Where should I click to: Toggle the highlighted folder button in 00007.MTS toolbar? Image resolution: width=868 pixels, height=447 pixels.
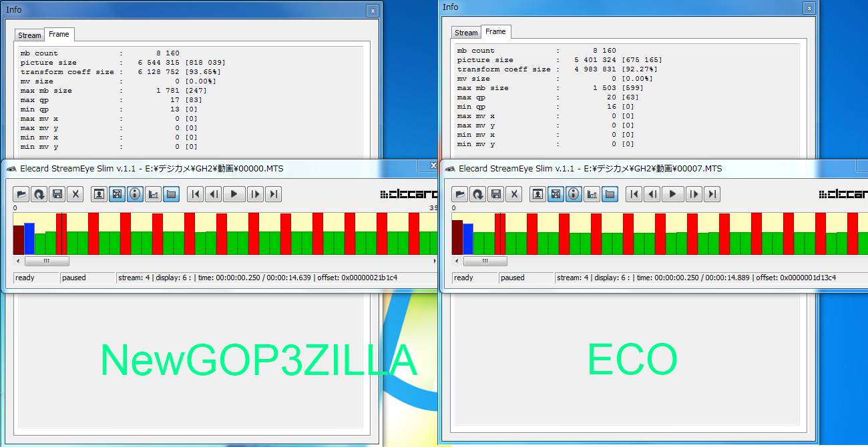click(x=610, y=194)
